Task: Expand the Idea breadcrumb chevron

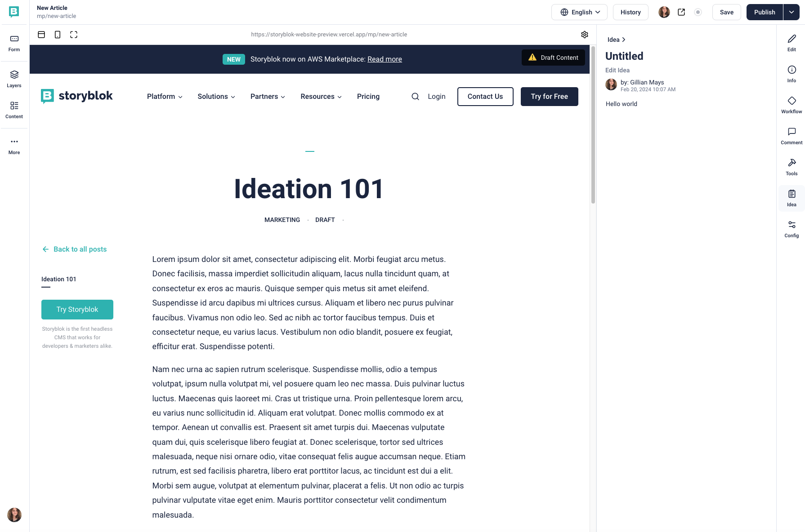Action: point(624,40)
